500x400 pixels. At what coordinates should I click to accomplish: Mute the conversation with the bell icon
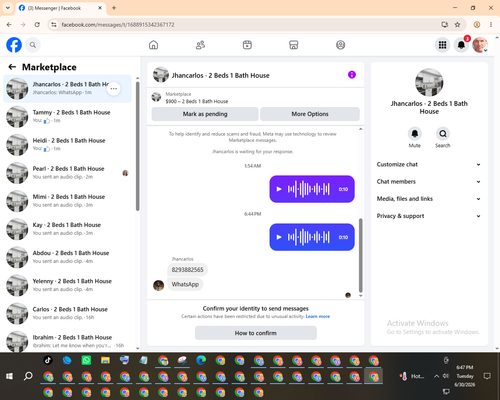point(415,134)
